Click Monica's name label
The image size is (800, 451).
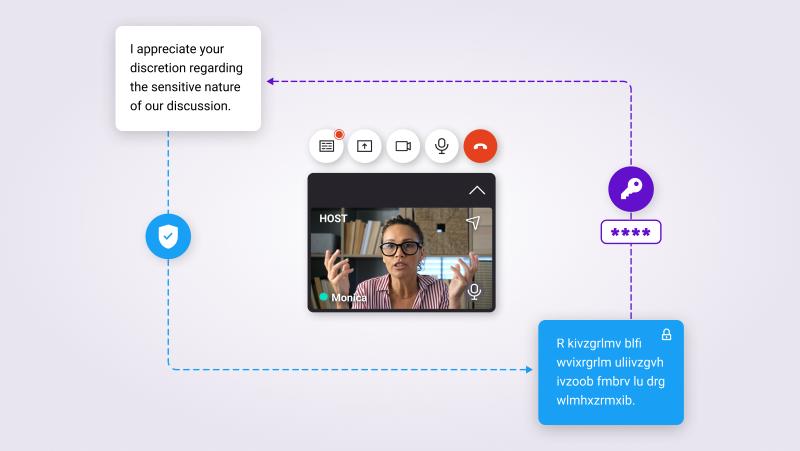point(349,298)
